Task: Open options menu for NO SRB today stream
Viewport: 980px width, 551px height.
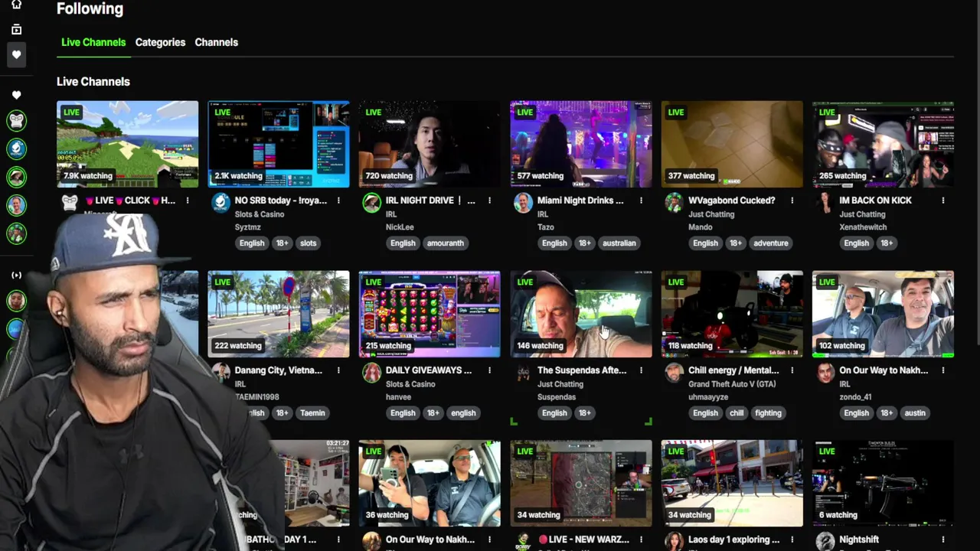Action: (338, 201)
